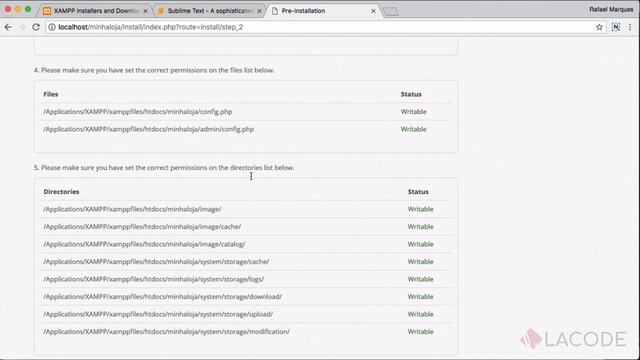Click the Files column header
Viewport: 640px width, 360px height.
(x=51, y=94)
